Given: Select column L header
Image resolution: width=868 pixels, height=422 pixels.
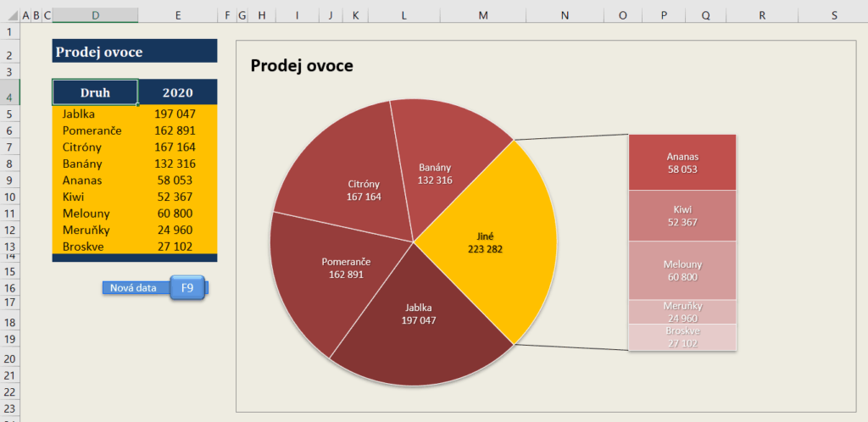Looking at the screenshot, I should 403,15.
